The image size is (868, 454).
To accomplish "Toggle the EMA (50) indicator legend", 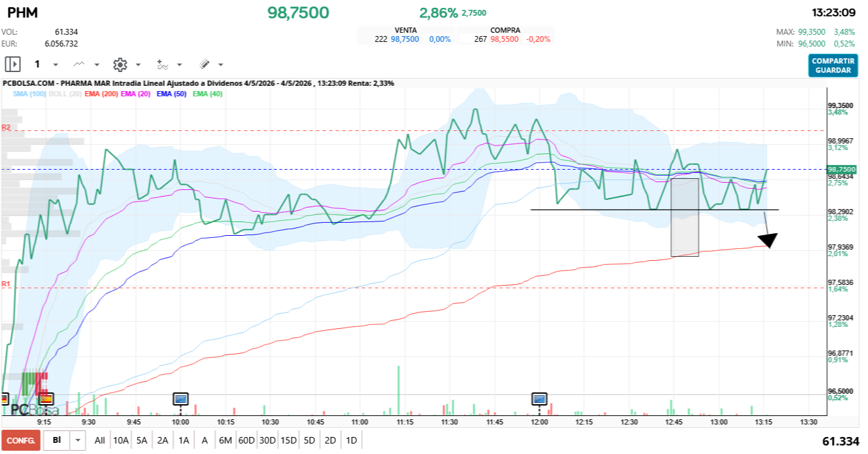I will pyautogui.click(x=172, y=94).
